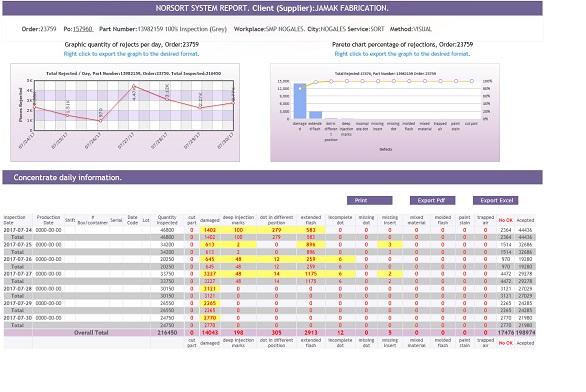Select the extended flash bar in the Pareto chart

[315, 115]
